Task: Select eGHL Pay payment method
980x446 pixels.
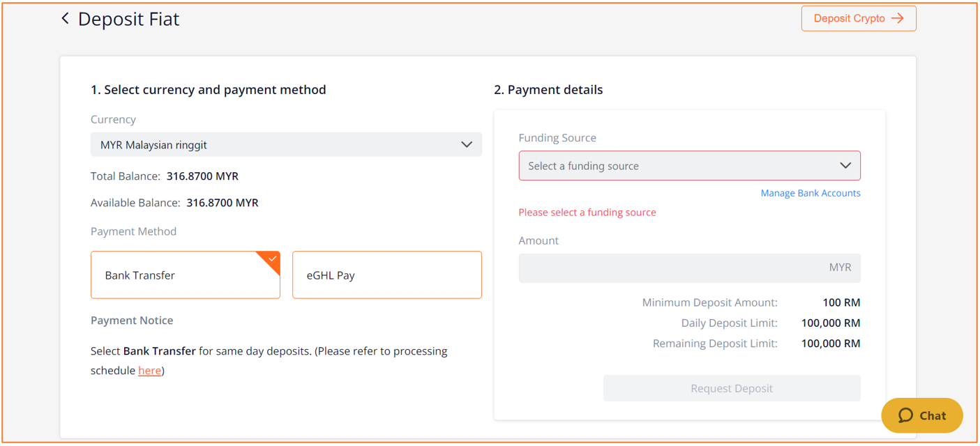Action: 387,275
